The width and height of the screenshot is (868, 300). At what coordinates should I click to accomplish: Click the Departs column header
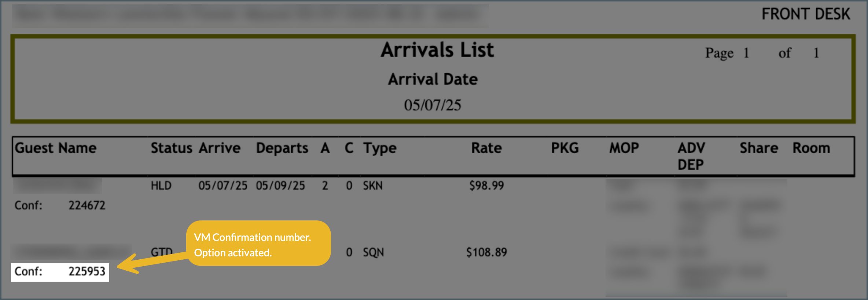coord(282,148)
